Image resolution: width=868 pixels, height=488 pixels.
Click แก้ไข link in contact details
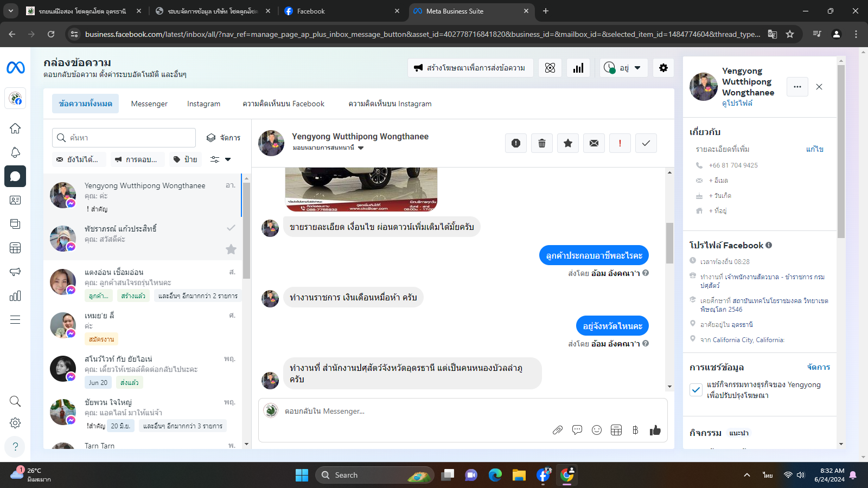815,149
